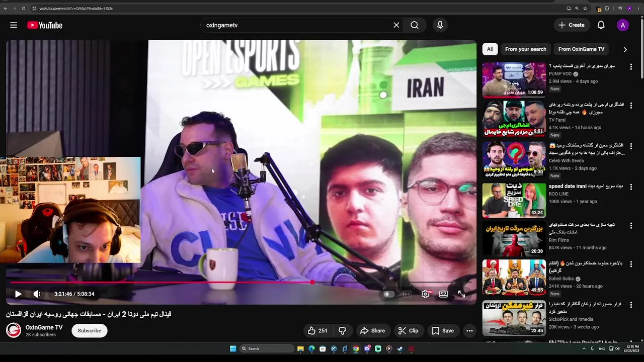Open options for the Soheil Solba video
This screenshot has width=644, height=362.
pyautogui.click(x=631, y=264)
